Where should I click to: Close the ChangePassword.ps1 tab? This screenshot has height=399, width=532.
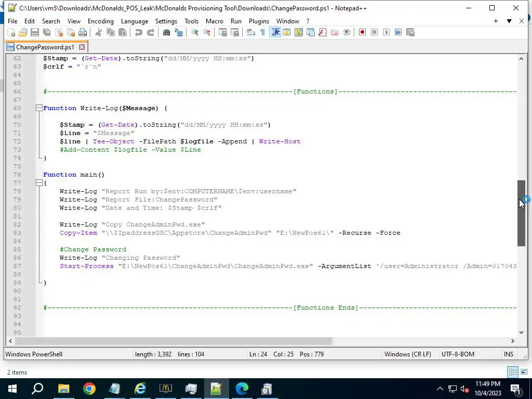pos(82,47)
